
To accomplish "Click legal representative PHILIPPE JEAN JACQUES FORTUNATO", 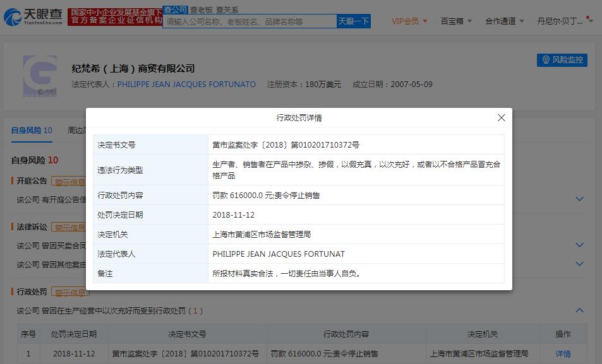I will pos(186,84).
